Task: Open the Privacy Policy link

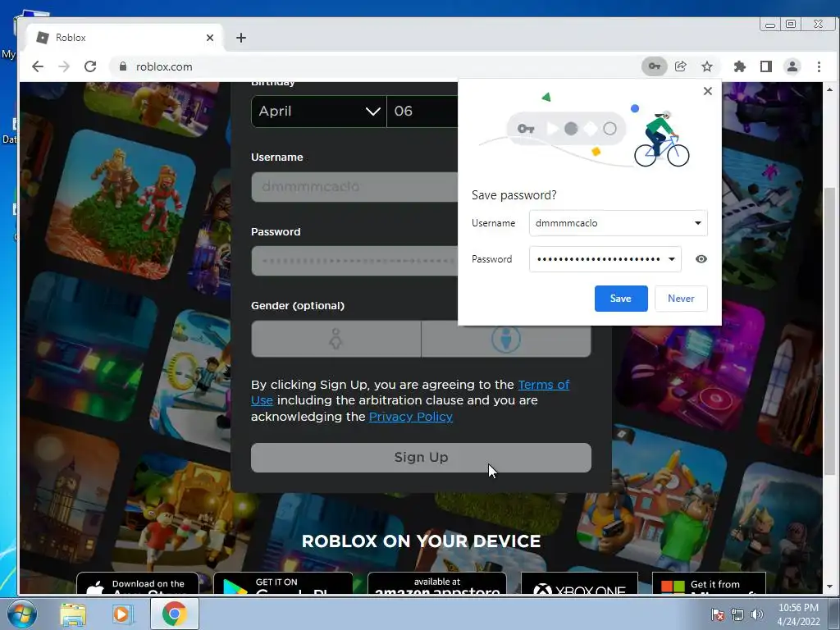Action: (411, 416)
